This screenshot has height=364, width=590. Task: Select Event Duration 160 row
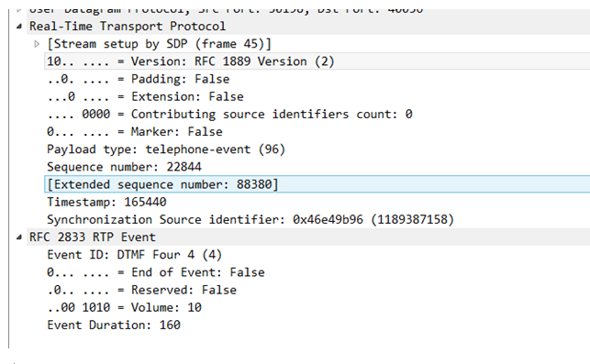(317, 325)
